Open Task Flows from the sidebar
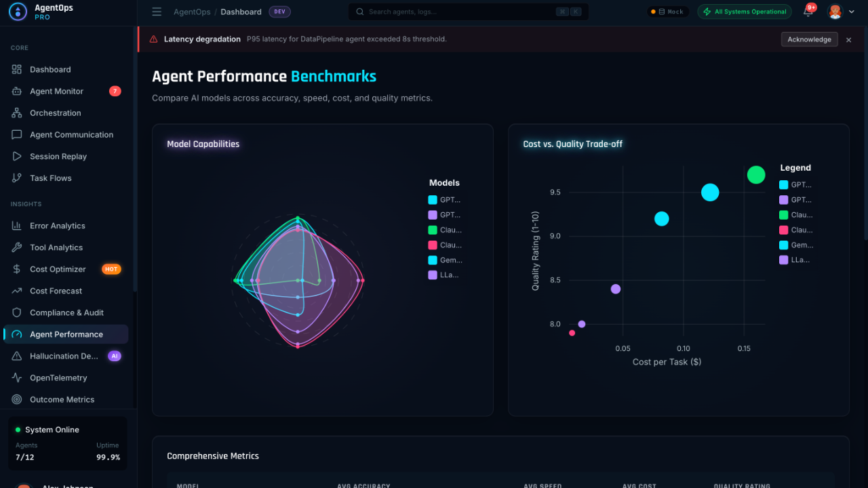 [50, 178]
